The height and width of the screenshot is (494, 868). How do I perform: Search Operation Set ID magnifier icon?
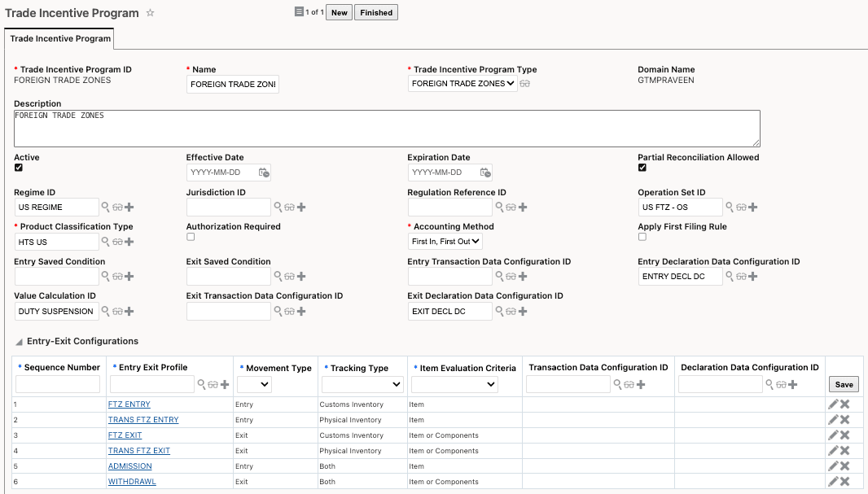click(x=730, y=207)
